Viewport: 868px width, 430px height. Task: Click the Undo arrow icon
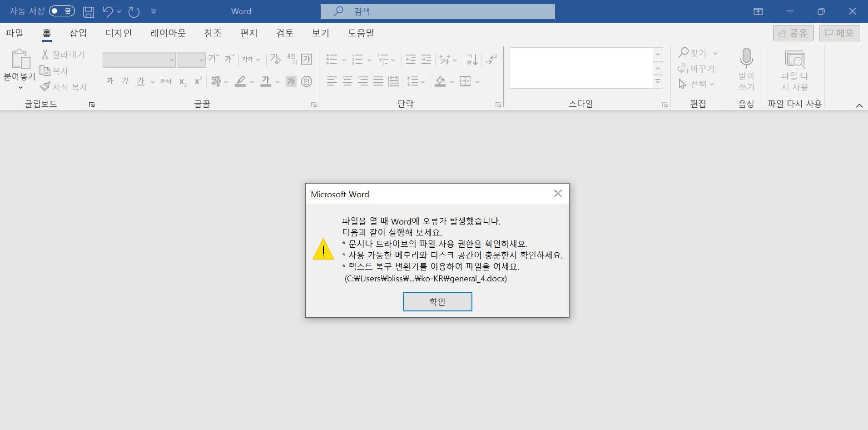tap(108, 11)
